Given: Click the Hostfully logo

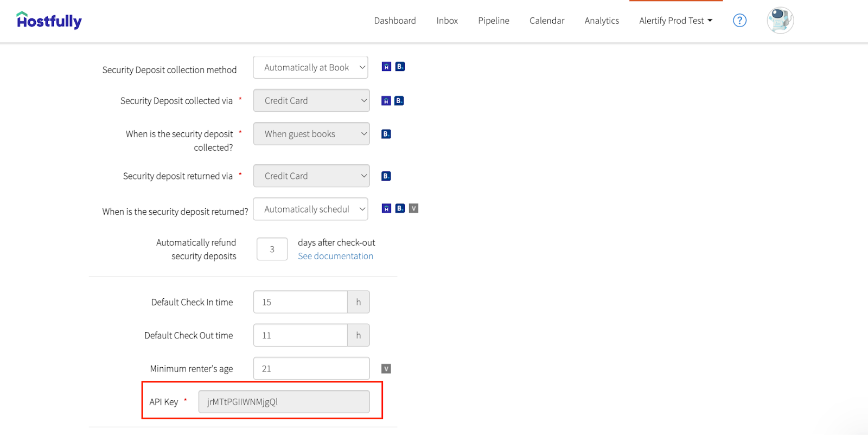Looking at the screenshot, I should (49, 21).
